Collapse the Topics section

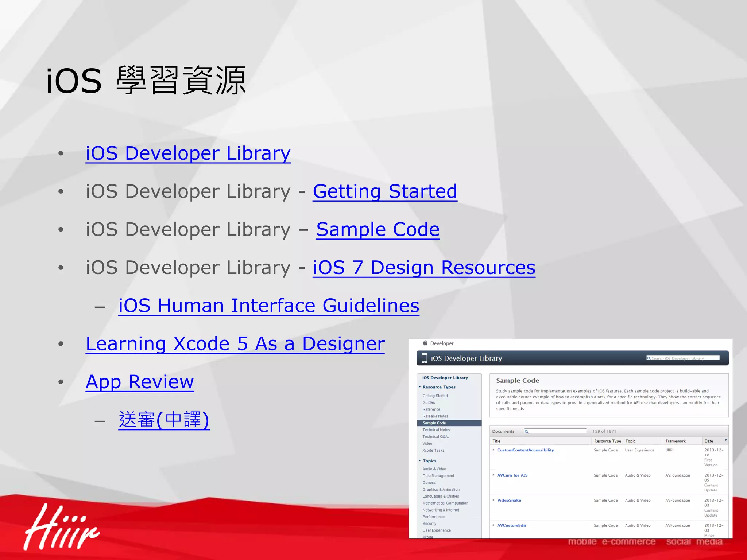(x=420, y=461)
